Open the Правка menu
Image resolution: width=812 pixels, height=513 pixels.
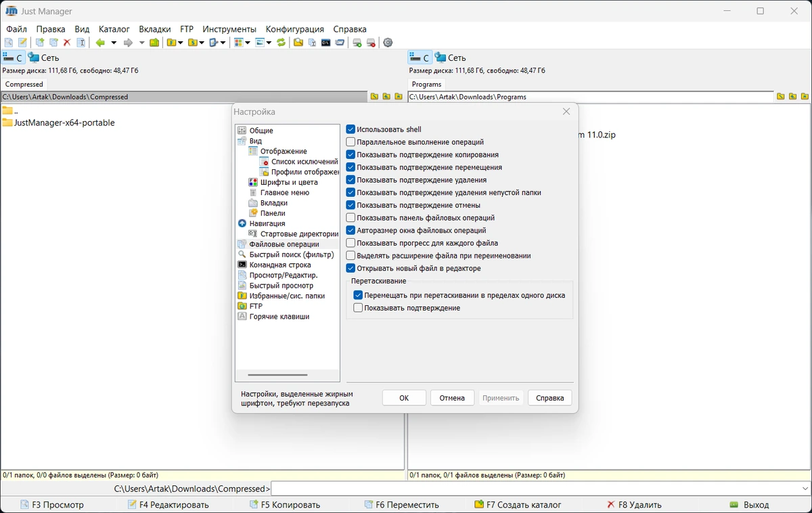[51, 29]
